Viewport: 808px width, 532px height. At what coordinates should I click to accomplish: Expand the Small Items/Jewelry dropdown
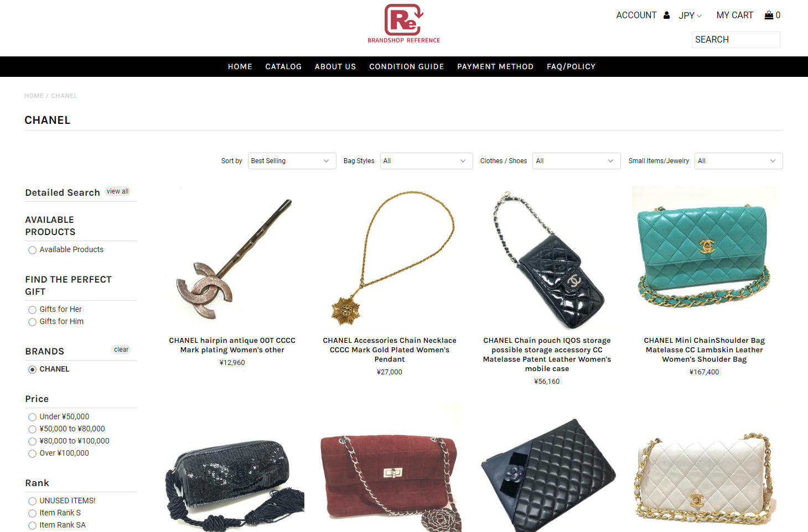[738, 161]
